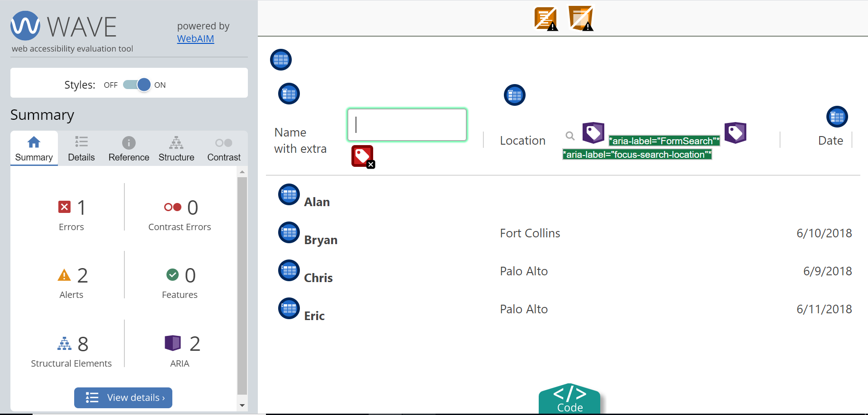The image size is (868, 415).
Task: Switch to the Details tab
Action: coord(81,148)
